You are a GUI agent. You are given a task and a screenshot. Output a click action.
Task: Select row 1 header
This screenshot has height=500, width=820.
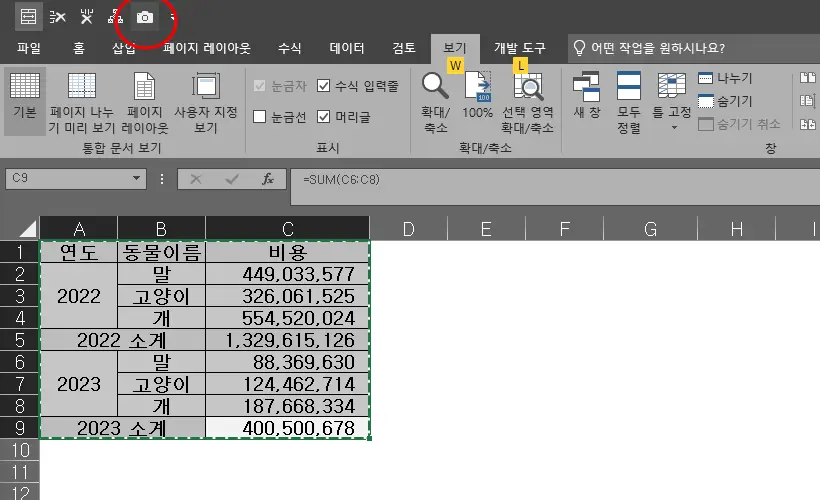[x=19, y=252]
